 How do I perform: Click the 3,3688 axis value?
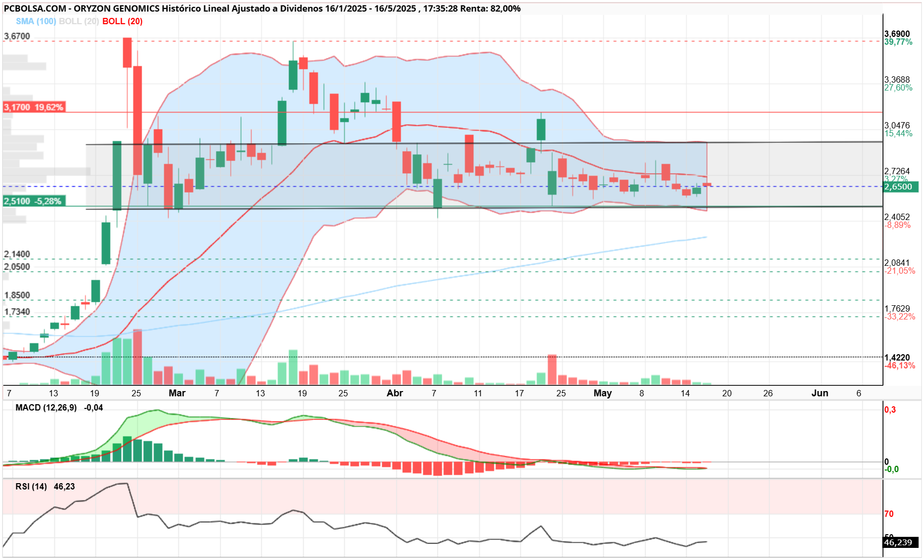coord(897,80)
